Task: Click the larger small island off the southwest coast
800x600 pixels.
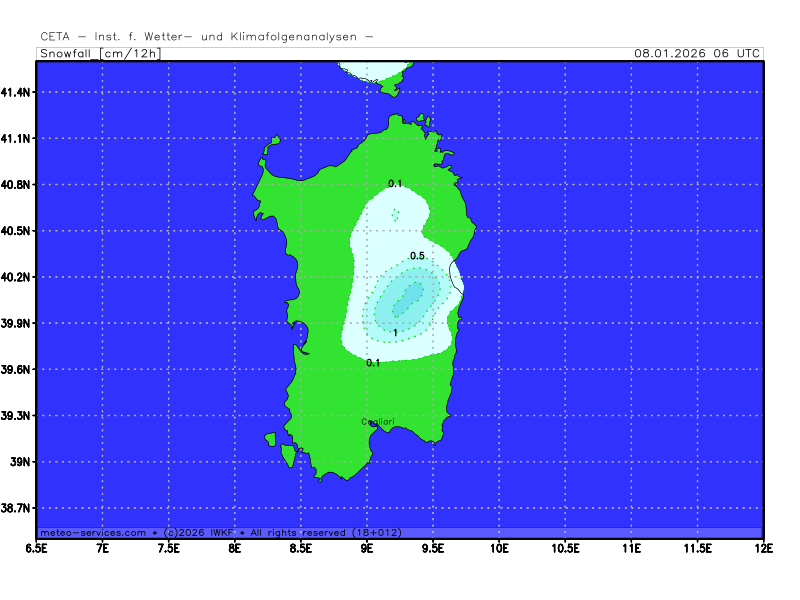Action: [x=289, y=456]
